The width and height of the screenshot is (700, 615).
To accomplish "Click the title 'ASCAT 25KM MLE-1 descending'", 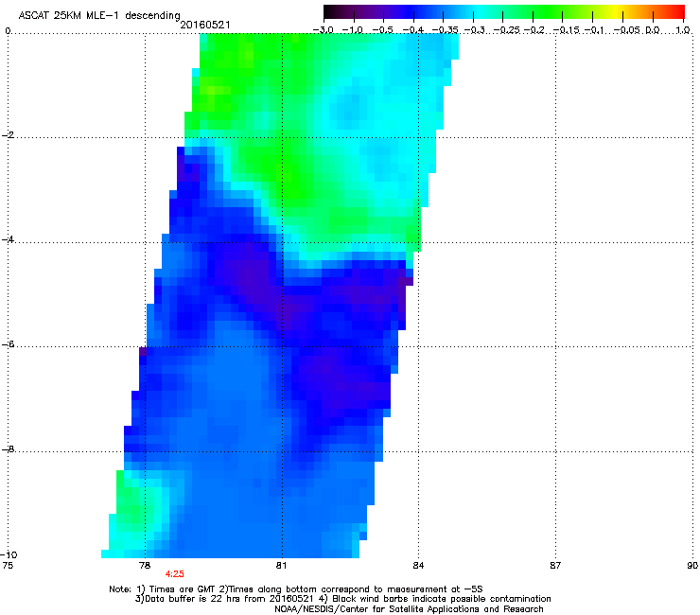I will click(x=99, y=16).
